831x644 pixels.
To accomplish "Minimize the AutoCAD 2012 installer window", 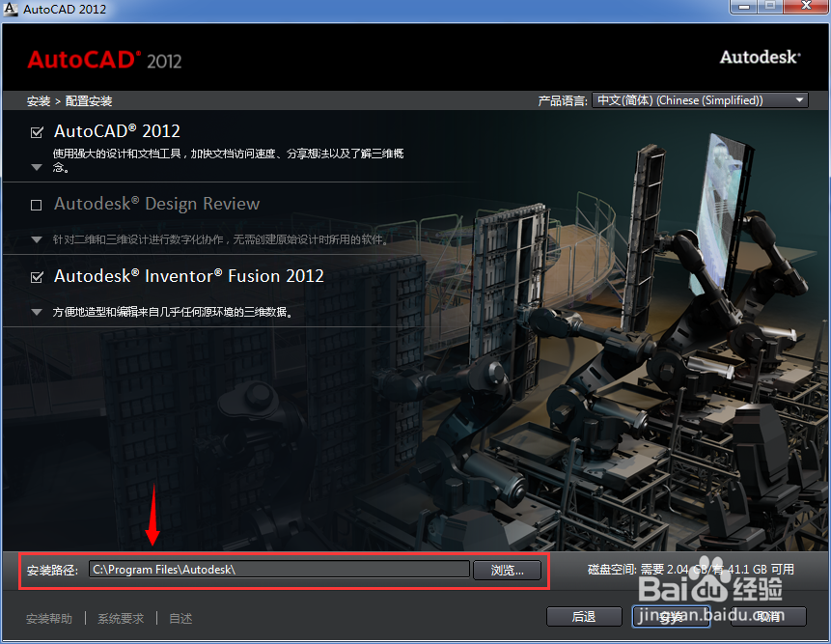I will click(743, 7).
